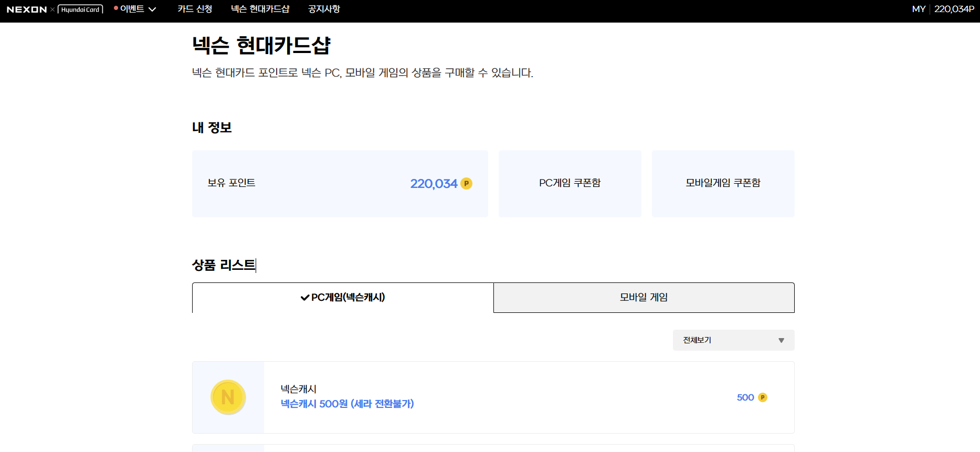Open 넥슨캐시 500원 product link
The height and width of the screenshot is (452, 980).
click(347, 404)
